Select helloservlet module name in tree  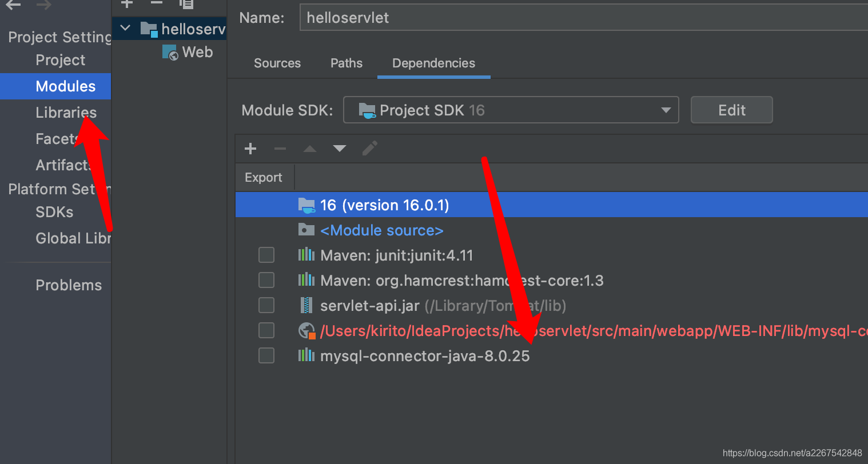pyautogui.click(x=193, y=29)
